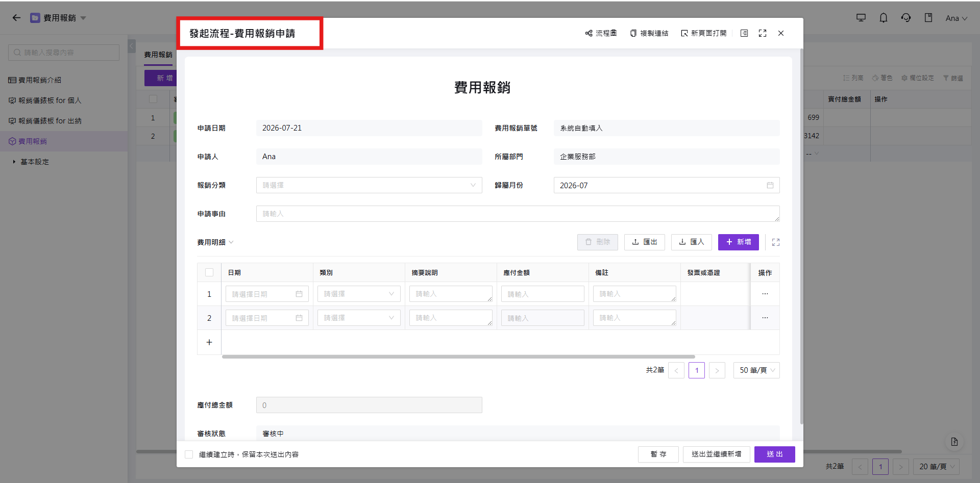Open calendar picker in 歸屬月份 field
Screen dimensions: 980x483
pyautogui.click(x=770, y=185)
